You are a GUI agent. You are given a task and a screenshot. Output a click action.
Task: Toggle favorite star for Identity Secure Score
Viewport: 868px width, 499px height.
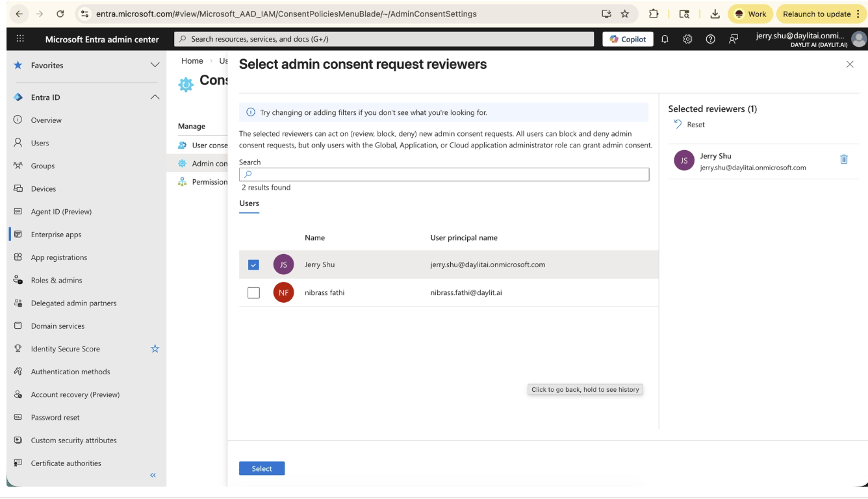(155, 349)
